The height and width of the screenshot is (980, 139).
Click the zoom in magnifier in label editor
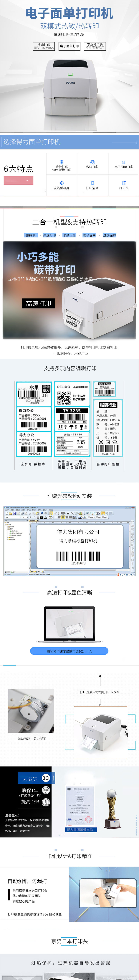(x=87, y=513)
